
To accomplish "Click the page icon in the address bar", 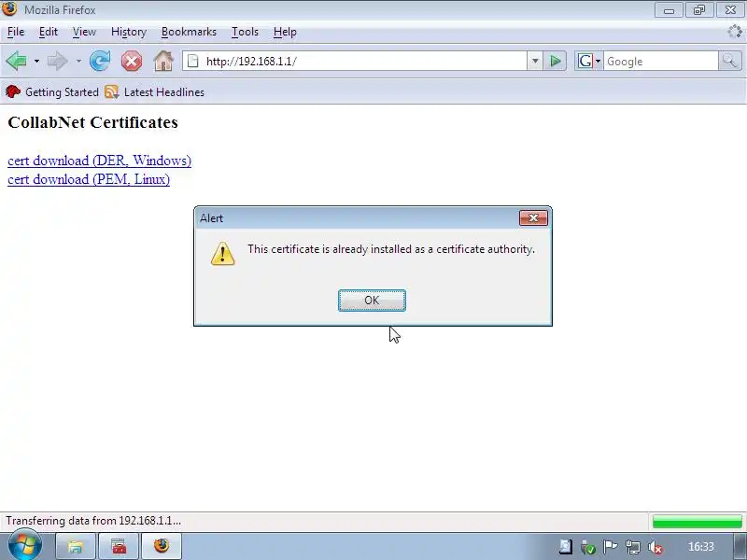I will coord(193,61).
